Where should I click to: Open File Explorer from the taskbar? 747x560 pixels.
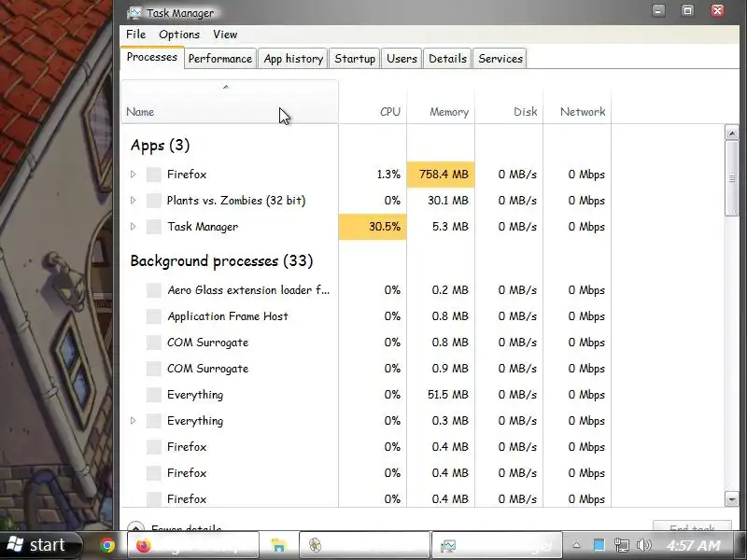point(278,545)
